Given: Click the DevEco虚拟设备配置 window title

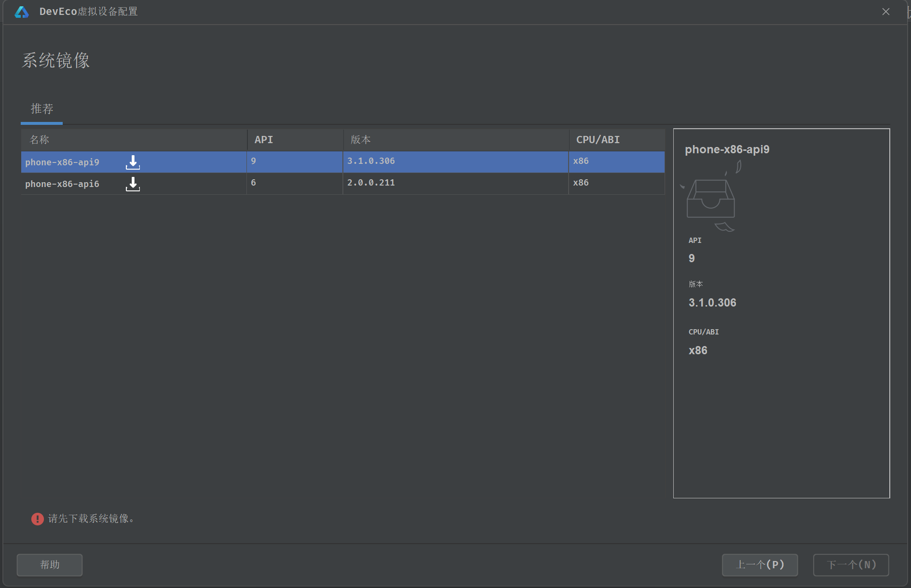Looking at the screenshot, I should pyautogui.click(x=89, y=12).
